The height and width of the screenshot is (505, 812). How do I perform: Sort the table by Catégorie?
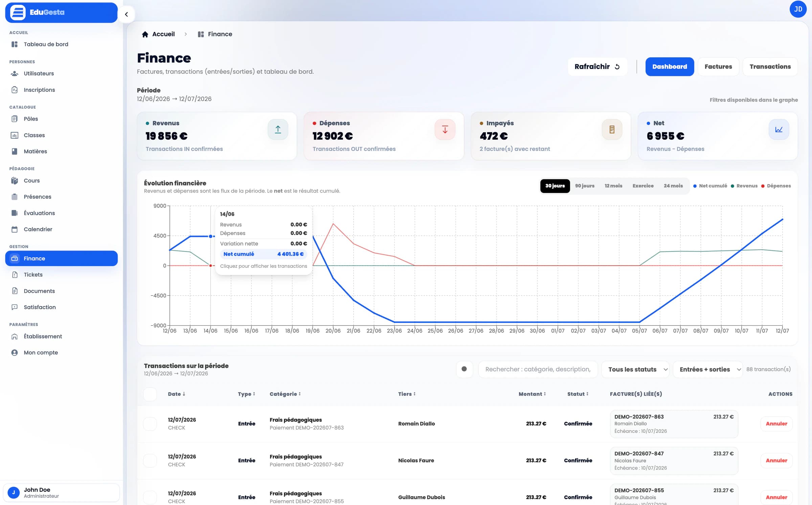pyautogui.click(x=285, y=394)
